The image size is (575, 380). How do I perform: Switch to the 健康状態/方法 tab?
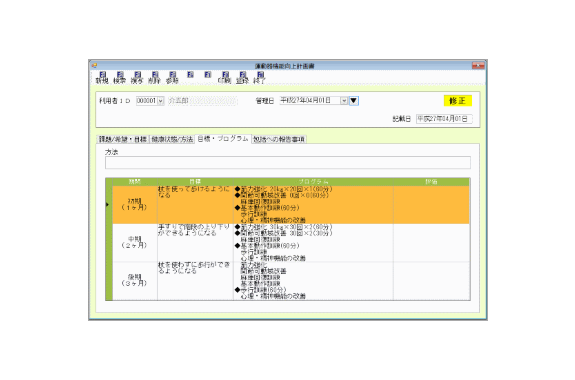pyautogui.click(x=172, y=139)
